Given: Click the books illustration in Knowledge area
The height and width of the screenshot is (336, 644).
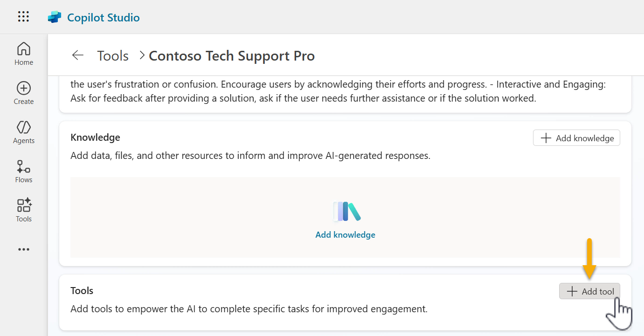Looking at the screenshot, I should click(346, 212).
